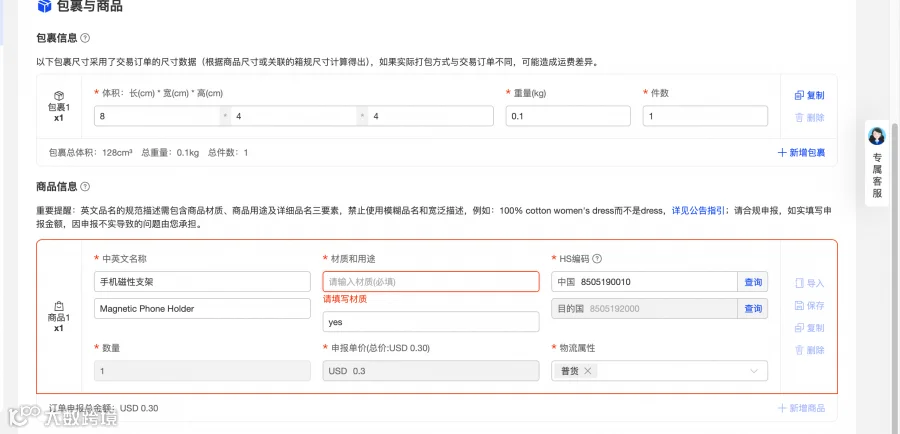Delete product 1 using 删除 icon
The width and height of the screenshot is (900, 434).
(800, 350)
